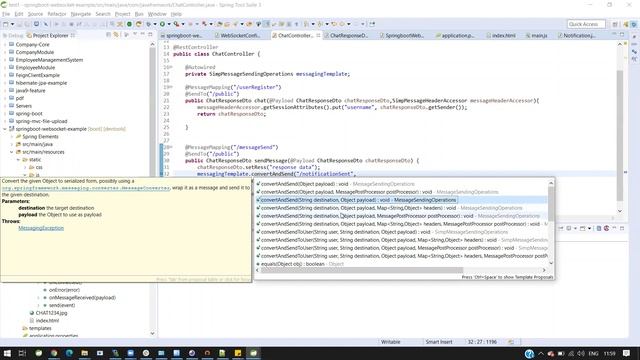Click the Open Perspective icon
This screenshot has height=360, width=640.
pyautogui.click(x=615, y=24)
